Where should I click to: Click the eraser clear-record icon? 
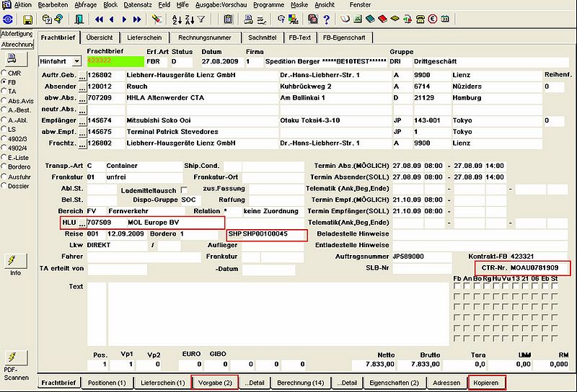click(157, 19)
